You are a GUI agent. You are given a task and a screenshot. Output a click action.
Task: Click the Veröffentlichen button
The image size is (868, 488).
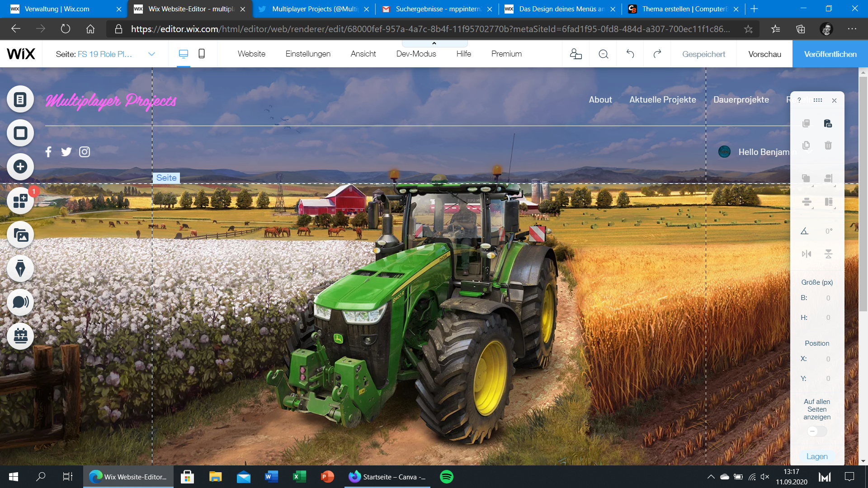click(830, 54)
